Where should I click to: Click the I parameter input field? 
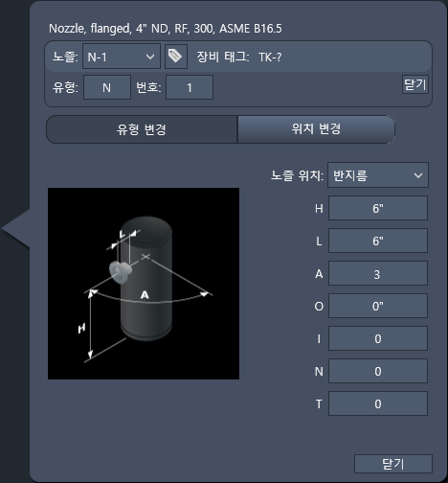[x=378, y=338]
